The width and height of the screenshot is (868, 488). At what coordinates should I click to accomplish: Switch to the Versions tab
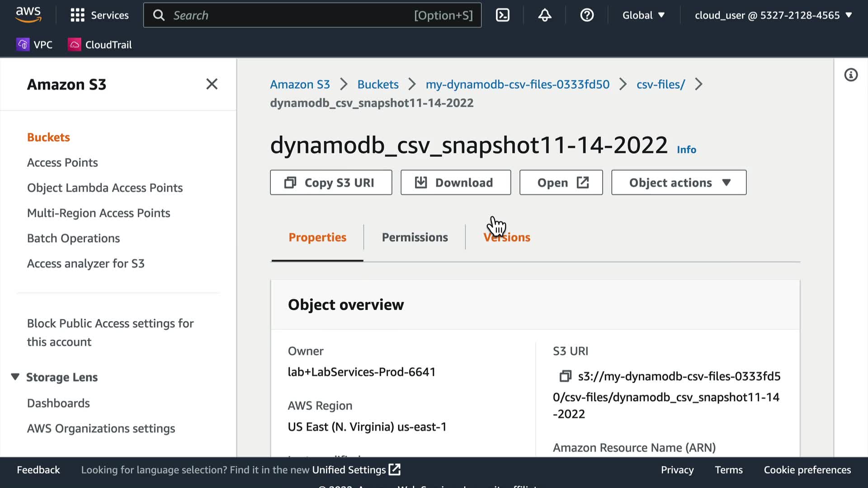(507, 237)
